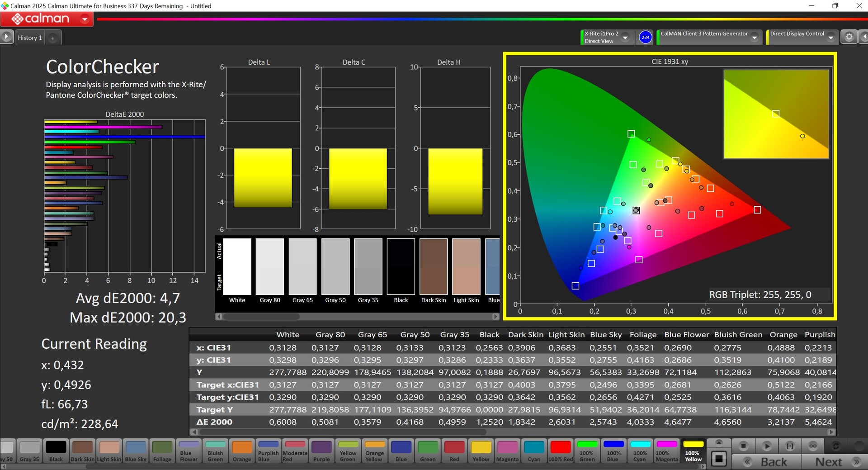Screen dimensions: 868x470
Task: Select the 100% Red color swatch
Action: pyautogui.click(x=561, y=451)
